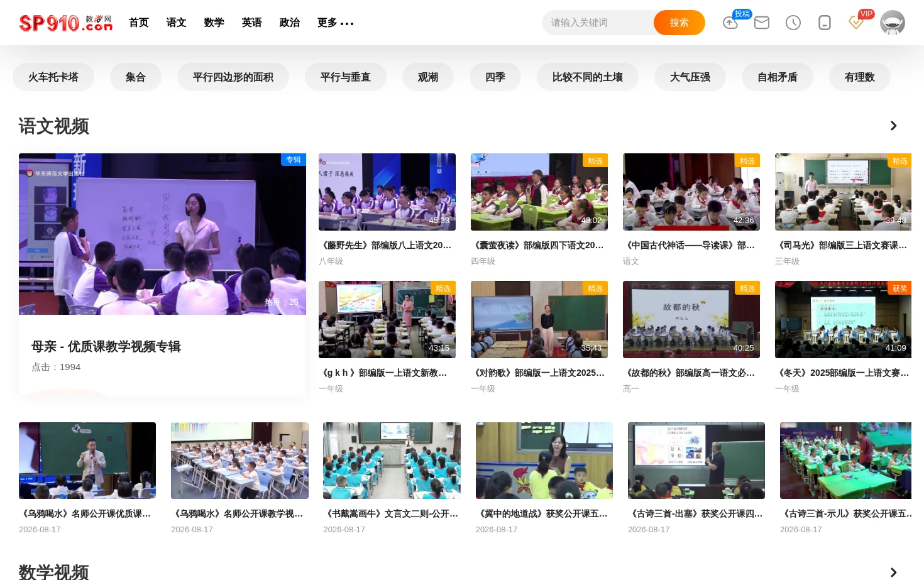This screenshot has height=580, width=924.
Task: Select the 平行与垂直 tag
Action: tap(346, 77)
